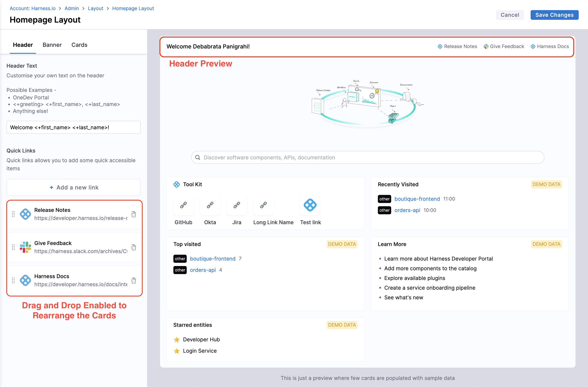
Task: Remove the Harness Docs quick link
Action: 134,280
